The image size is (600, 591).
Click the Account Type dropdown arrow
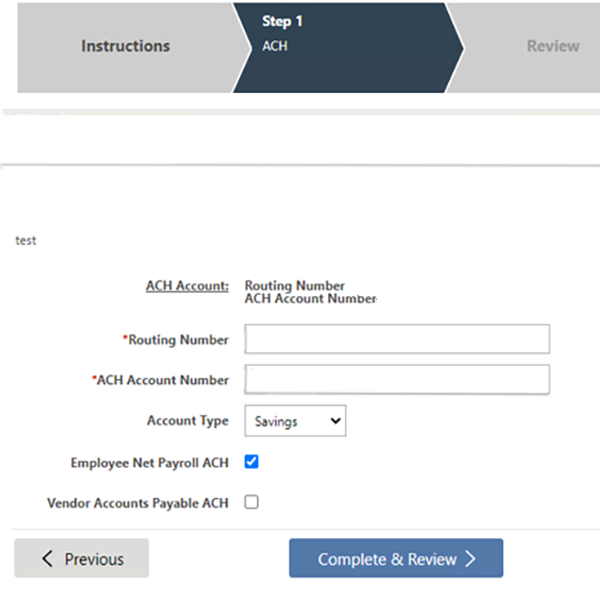click(x=335, y=421)
